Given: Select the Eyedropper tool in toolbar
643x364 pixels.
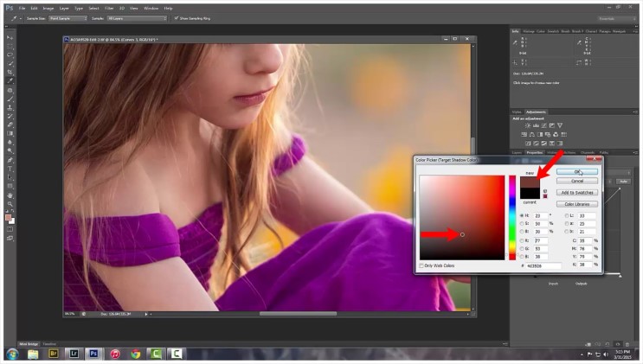Looking at the screenshot, I should point(10,80).
